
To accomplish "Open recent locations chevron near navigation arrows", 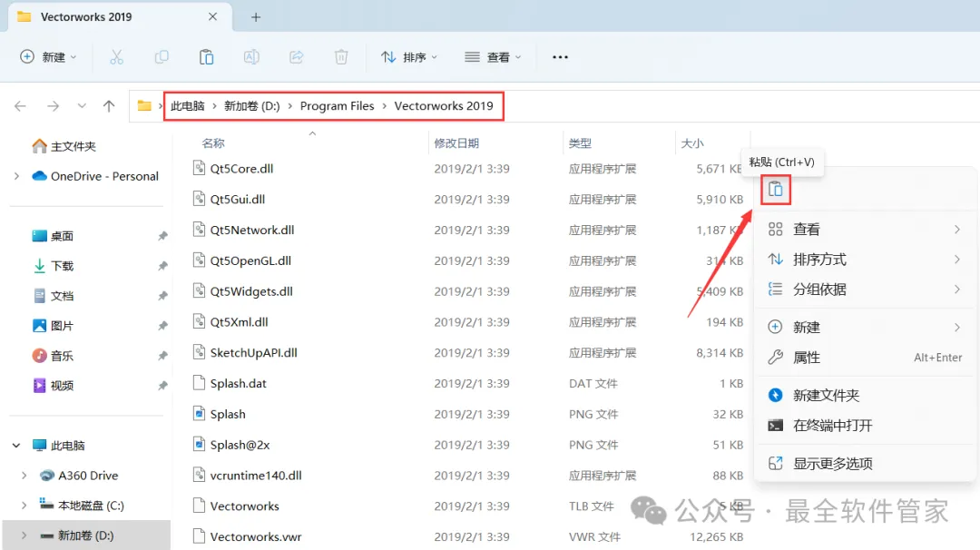I will pos(82,106).
